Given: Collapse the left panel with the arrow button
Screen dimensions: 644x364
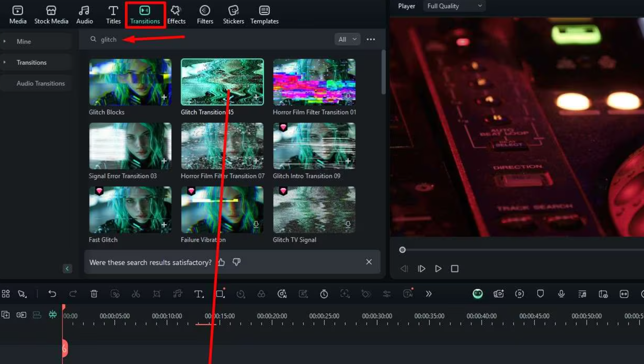Looking at the screenshot, I should pos(67,269).
